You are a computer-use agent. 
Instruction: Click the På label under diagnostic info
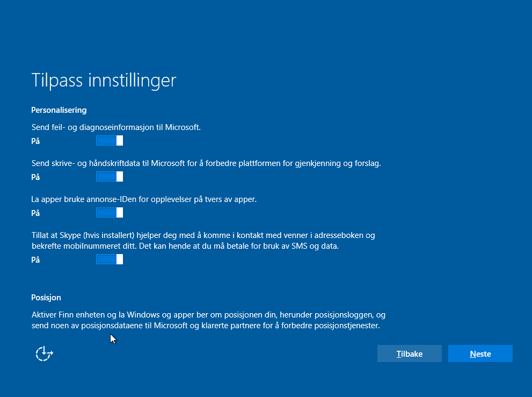click(35, 141)
